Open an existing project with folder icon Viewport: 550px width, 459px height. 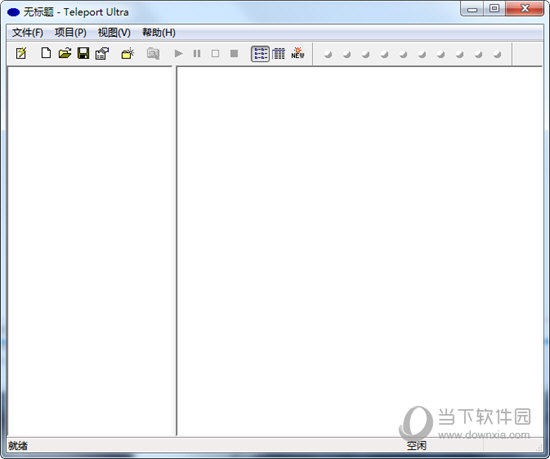(x=65, y=53)
